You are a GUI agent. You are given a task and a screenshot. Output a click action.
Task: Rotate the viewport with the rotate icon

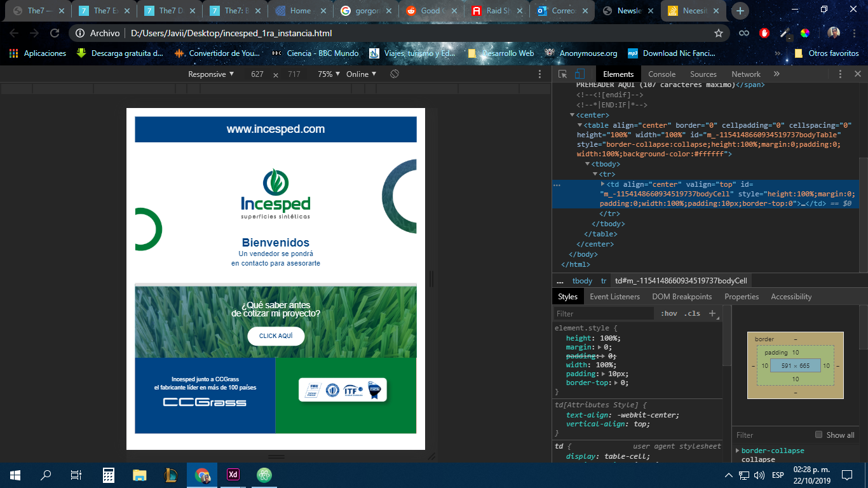[x=395, y=74]
